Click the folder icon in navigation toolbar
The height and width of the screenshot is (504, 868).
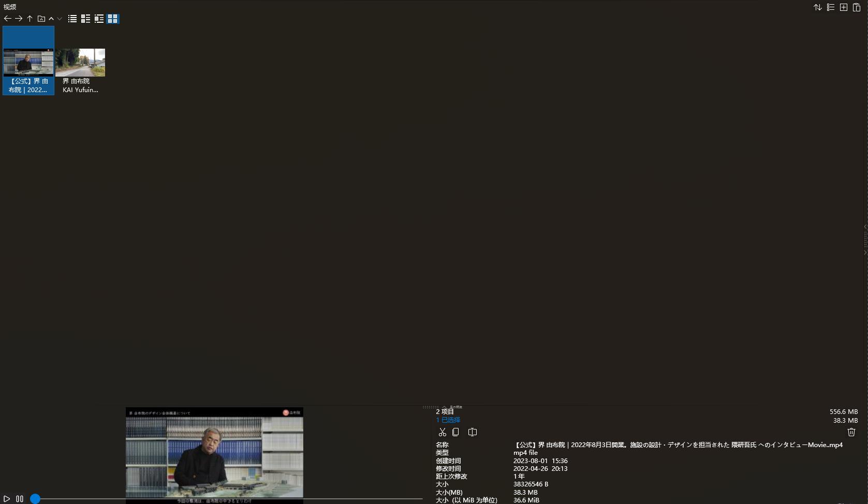[41, 19]
